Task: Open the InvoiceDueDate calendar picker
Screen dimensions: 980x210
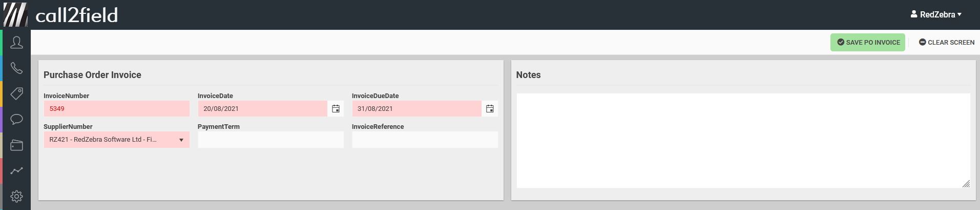Action: pos(490,109)
